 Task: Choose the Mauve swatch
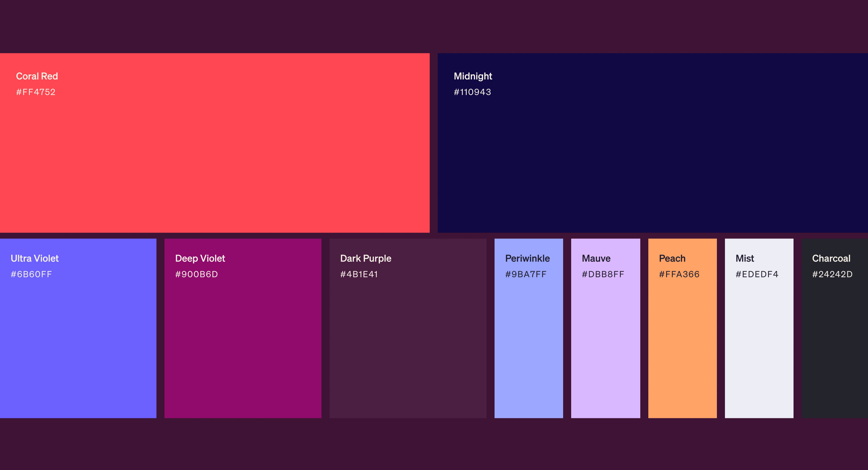(605, 329)
